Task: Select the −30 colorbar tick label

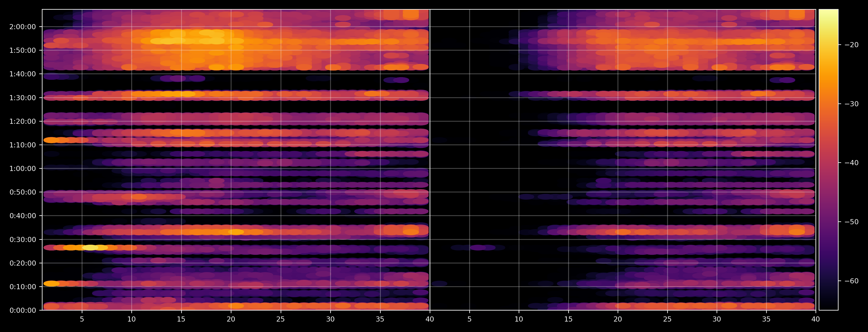Action: coord(851,104)
